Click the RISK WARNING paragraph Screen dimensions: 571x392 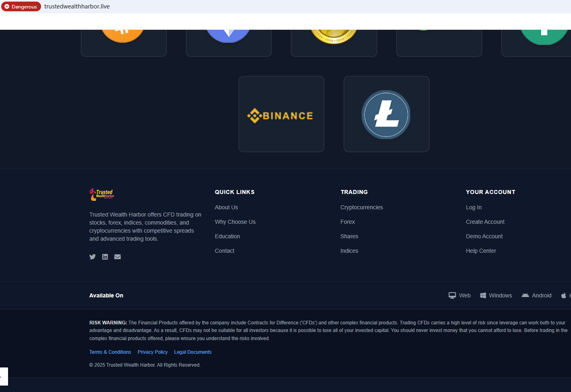tap(328, 330)
